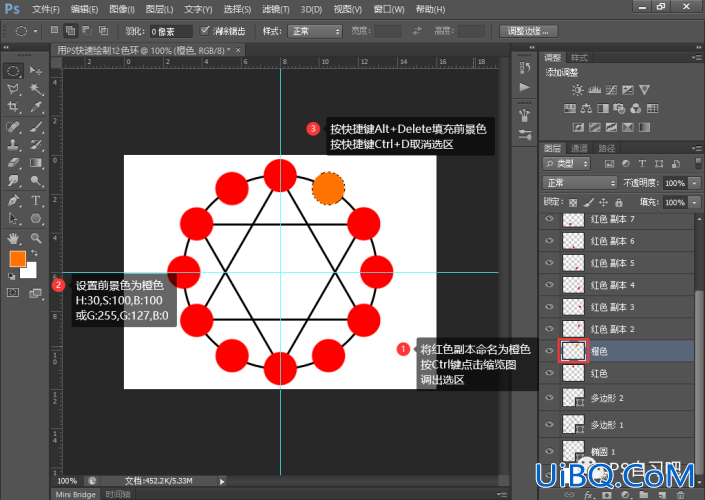Filter layers by type layers (T icon)
Image resolution: width=705 pixels, height=500 pixels.
(642, 164)
